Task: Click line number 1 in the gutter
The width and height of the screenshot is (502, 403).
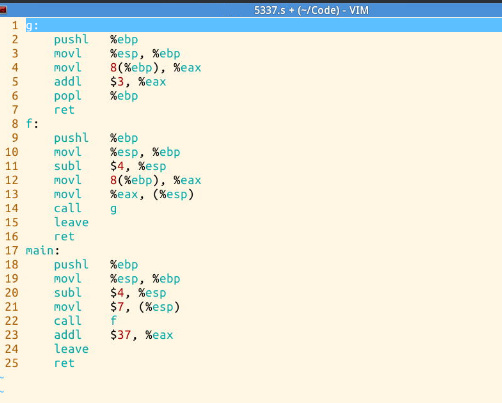Action: coord(15,26)
